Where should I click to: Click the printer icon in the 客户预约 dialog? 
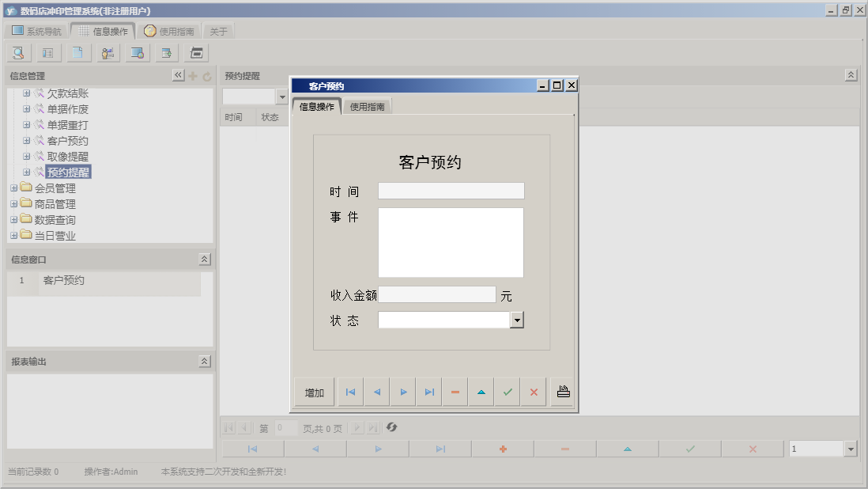click(563, 391)
